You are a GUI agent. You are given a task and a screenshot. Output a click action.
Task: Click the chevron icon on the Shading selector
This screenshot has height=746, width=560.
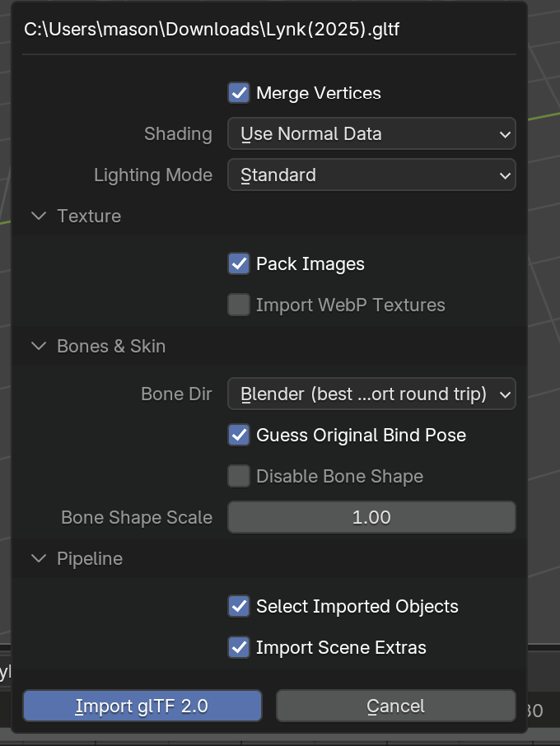(506, 133)
